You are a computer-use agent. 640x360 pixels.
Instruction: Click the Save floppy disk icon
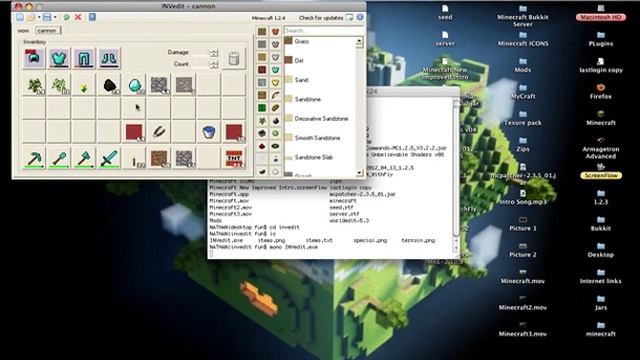tap(47, 18)
